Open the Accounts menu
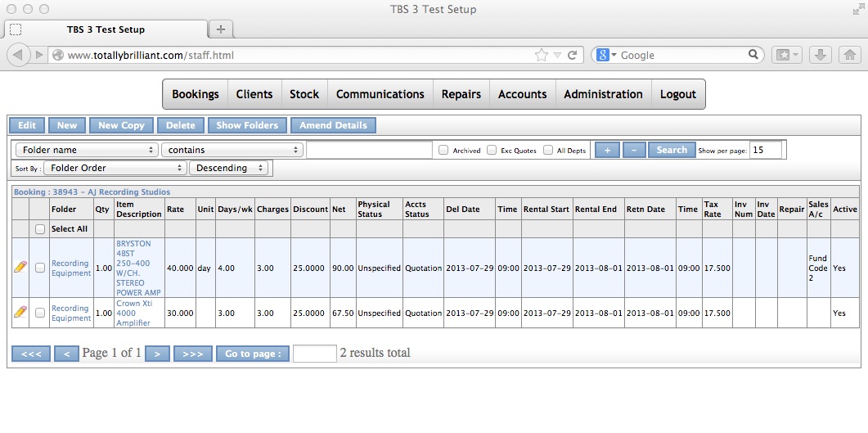The width and height of the screenshot is (868, 433). coord(523,94)
